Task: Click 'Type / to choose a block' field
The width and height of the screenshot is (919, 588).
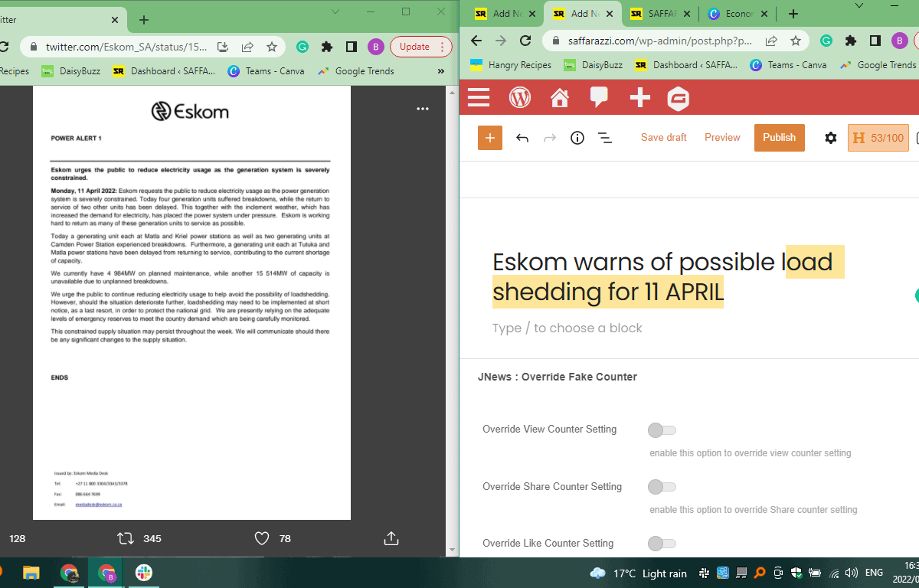Action: click(x=567, y=328)
